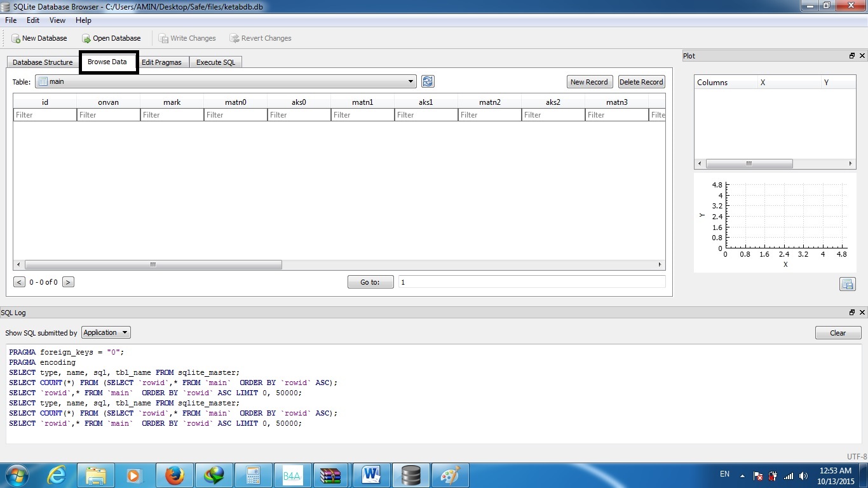The width and height of the screenshot is (868, 488).
Task: Open Show SQL submitted by dropdown
Action: click(x=105, y=332)
